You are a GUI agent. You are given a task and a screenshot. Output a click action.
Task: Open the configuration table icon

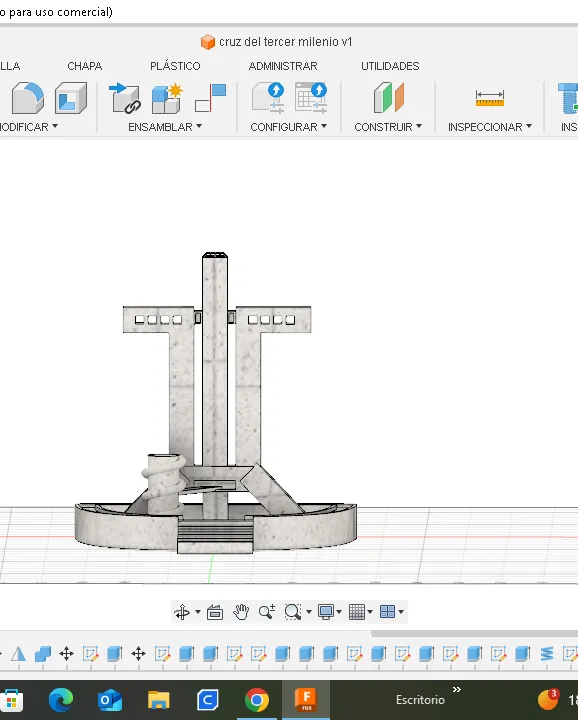pyautogui.click(x=311, y=97)
